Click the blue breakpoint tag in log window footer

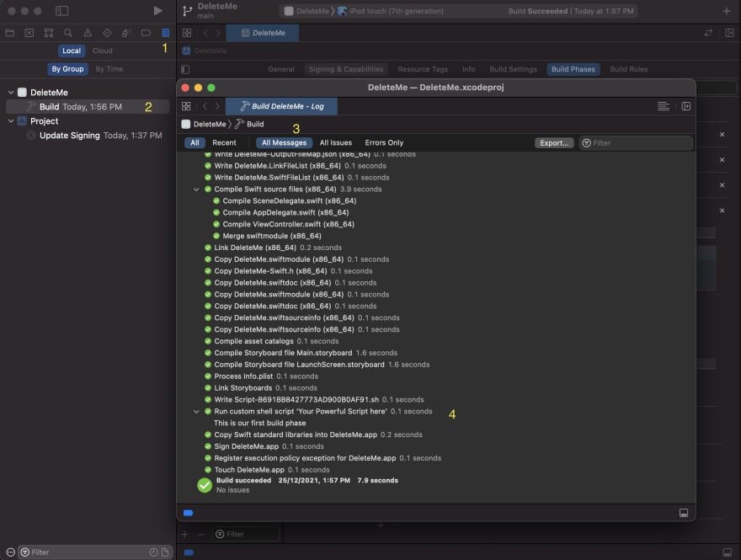tap(189, 513)
